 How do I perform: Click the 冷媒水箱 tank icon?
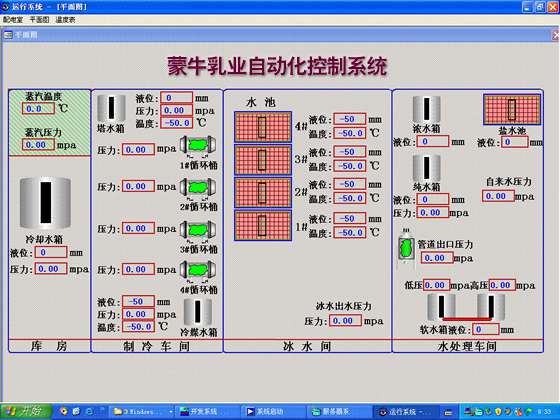coord(198,312)
